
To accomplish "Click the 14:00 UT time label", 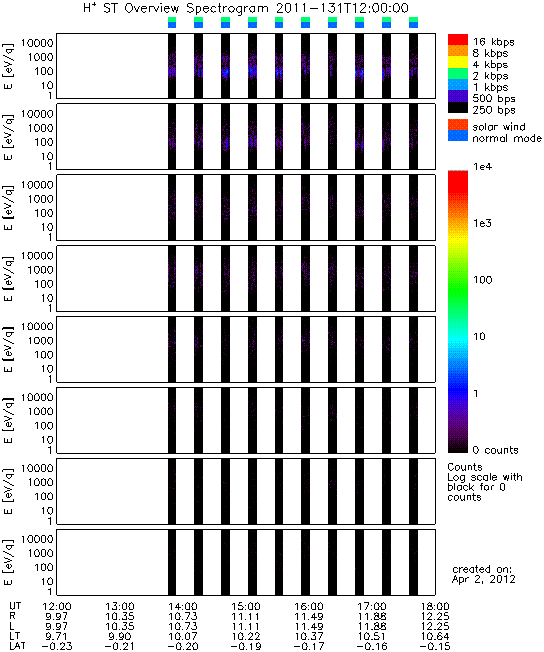I will point(183,607).
